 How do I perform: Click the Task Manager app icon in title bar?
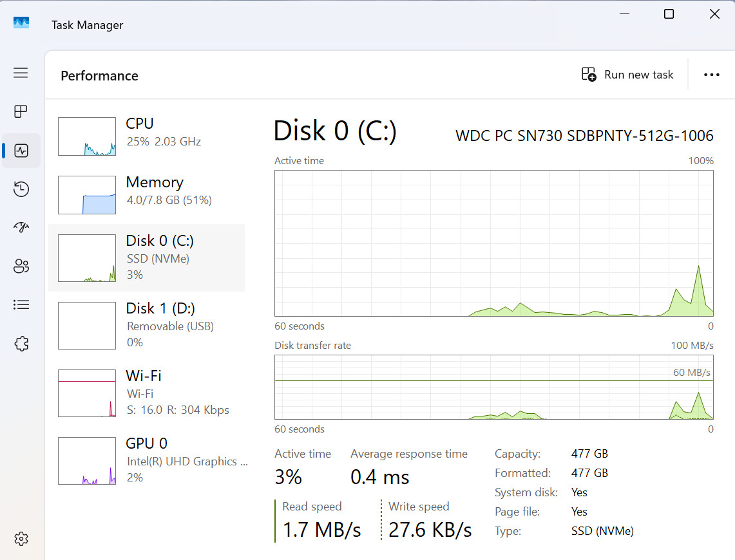[x=21, y=23]
